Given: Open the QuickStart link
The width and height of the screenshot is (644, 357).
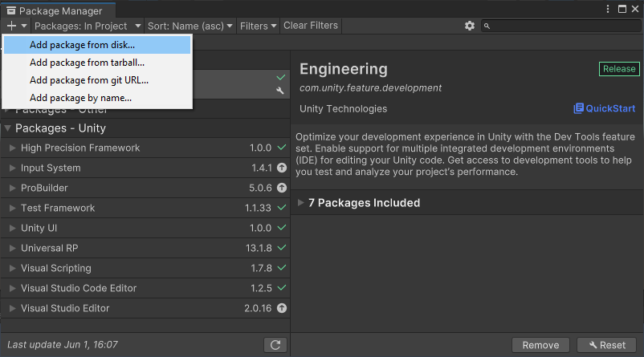Looking at the screenshot, I should [610, 108].
